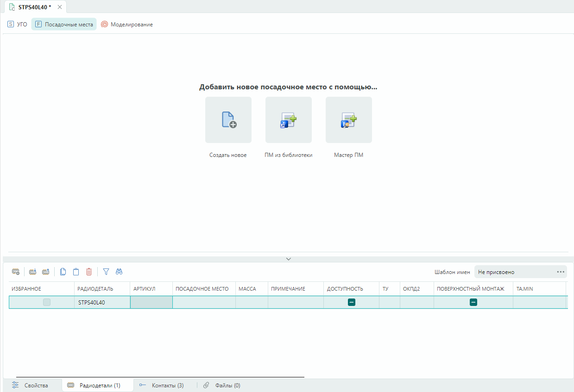574x392 pixels.
Task: Toggle the Поверхностный монтаж checkbox
Action: point(473,302)
